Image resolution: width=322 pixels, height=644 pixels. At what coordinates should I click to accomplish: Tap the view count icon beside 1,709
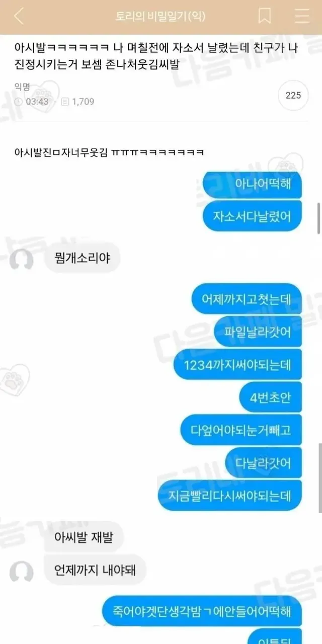(x=65, y=102)
